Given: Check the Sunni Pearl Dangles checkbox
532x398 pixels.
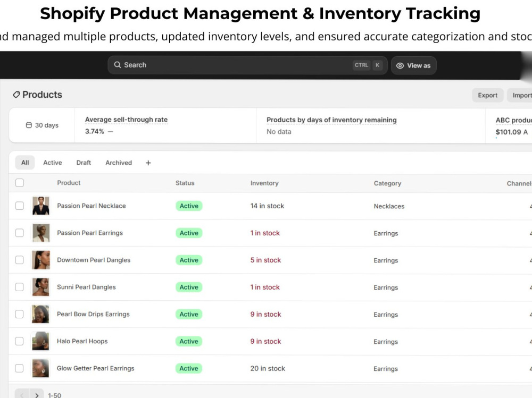Looking at the screenshot, I should (x=20, y=287).
